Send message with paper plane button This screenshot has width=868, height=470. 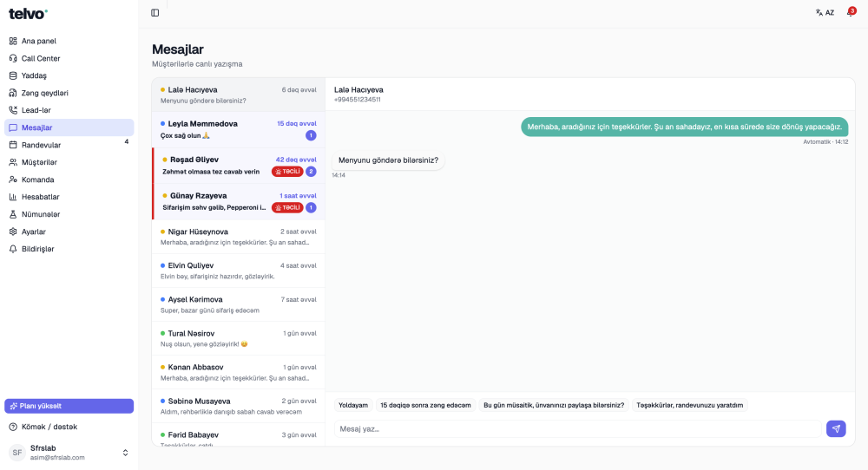(836, 428)
